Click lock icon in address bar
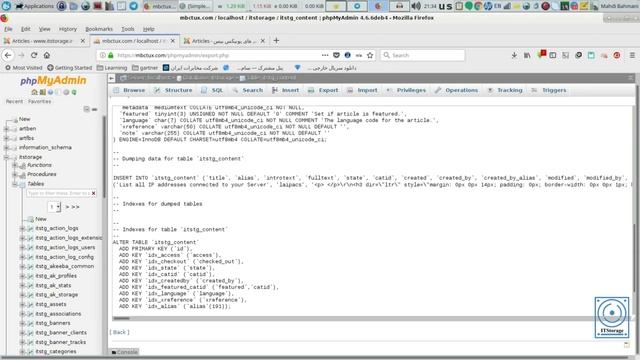Image resolution: width=640 pixels, height=360 pixels. (111, 55)
